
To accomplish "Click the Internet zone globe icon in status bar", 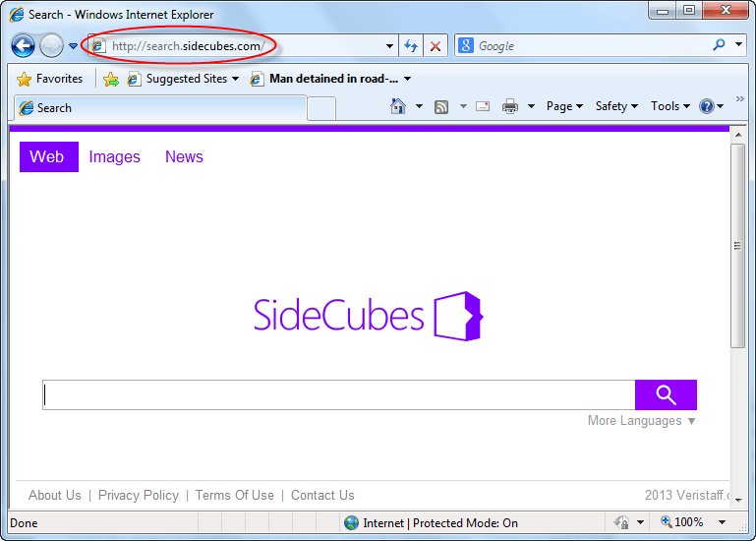I will pos(352,522).
